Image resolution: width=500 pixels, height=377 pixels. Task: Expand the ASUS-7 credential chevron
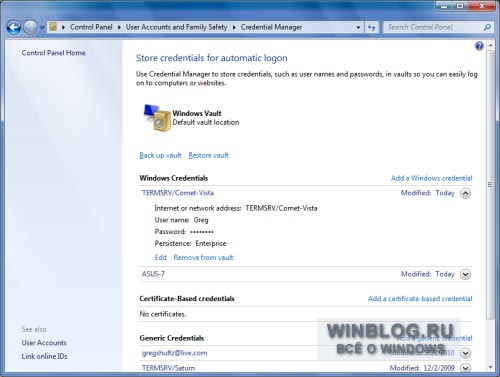(465, 274)
